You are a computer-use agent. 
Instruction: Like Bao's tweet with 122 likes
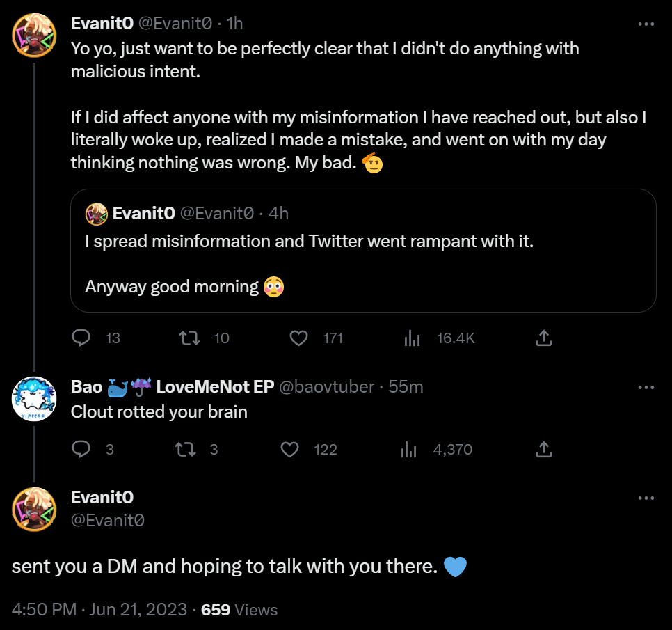[289, 450]
